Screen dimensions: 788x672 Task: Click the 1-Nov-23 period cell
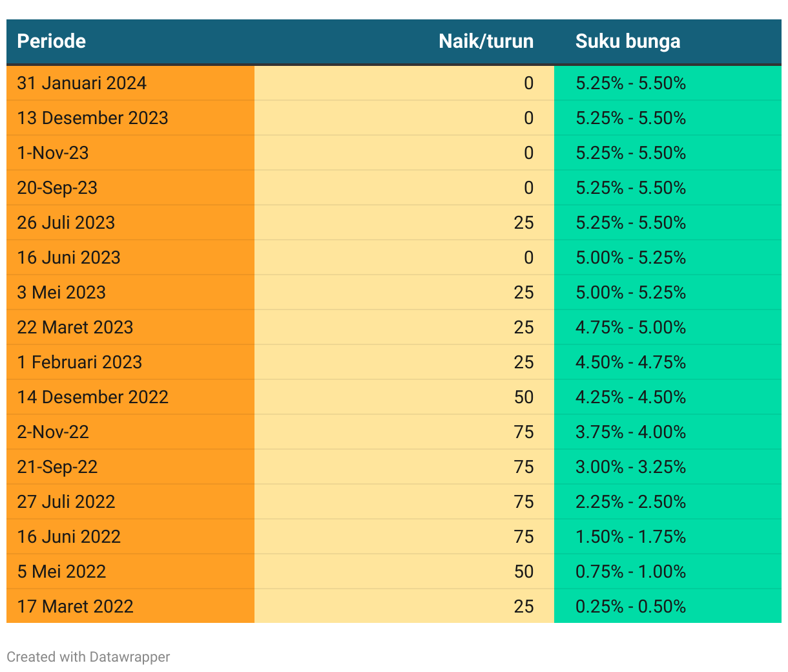coord(53,153)
